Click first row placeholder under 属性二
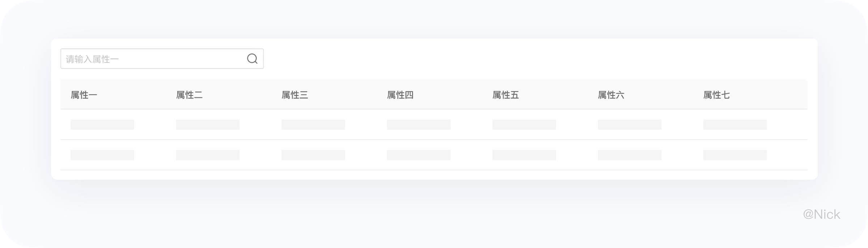Viewport: 868px width, 248px height. 208,125
